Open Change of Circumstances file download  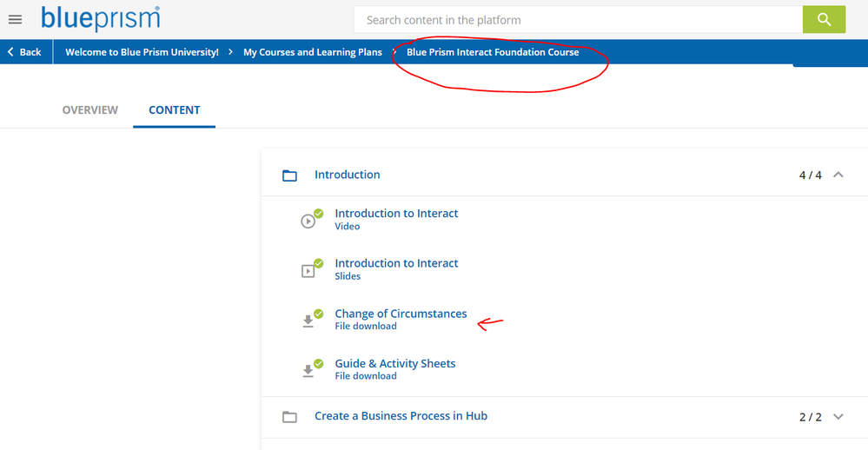coord(401,314)
